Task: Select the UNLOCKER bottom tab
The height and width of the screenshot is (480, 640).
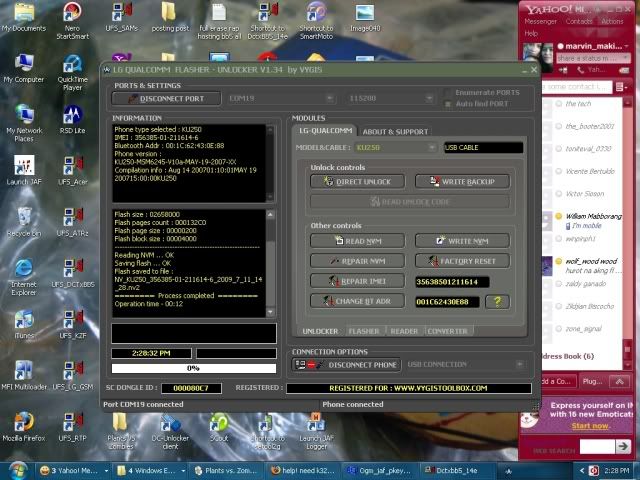Action: pyautogui.click(x=320, y=331)
